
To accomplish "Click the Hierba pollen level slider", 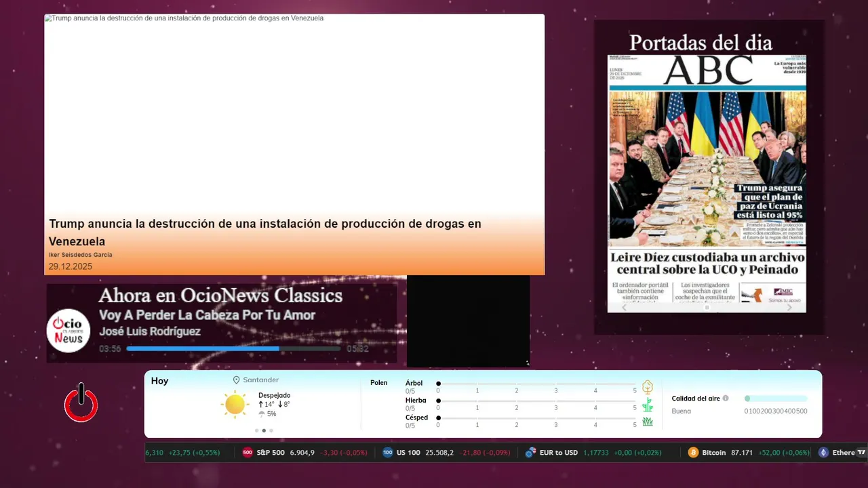I will tap(537, 401).
